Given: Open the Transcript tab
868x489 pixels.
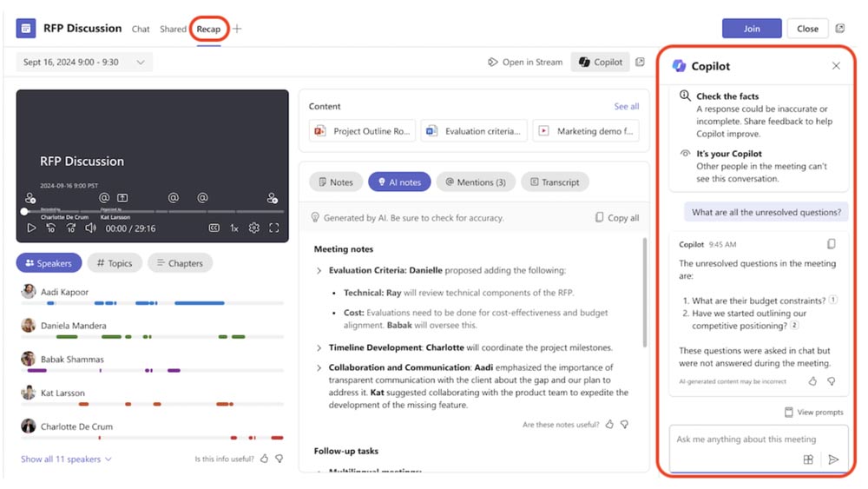Looking at the screenshot, I should pyautogui.click(x=555, y=182).
